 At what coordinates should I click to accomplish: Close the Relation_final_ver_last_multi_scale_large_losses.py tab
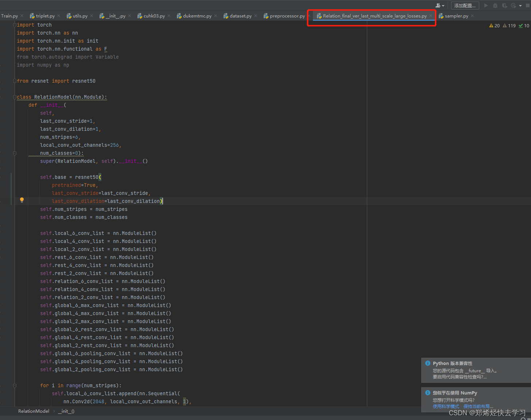(x=431, y=16)
